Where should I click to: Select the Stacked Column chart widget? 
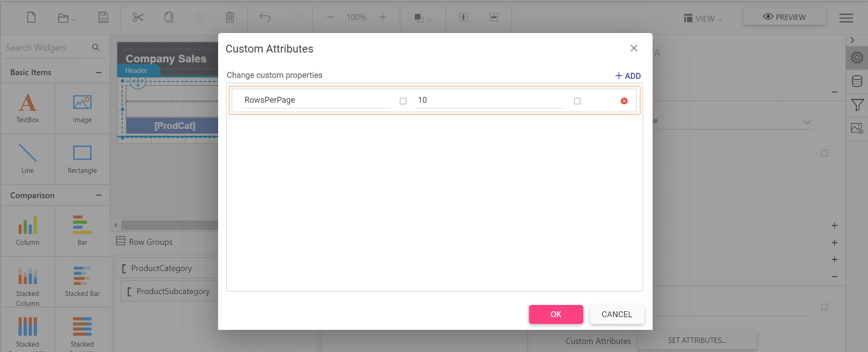28,282
